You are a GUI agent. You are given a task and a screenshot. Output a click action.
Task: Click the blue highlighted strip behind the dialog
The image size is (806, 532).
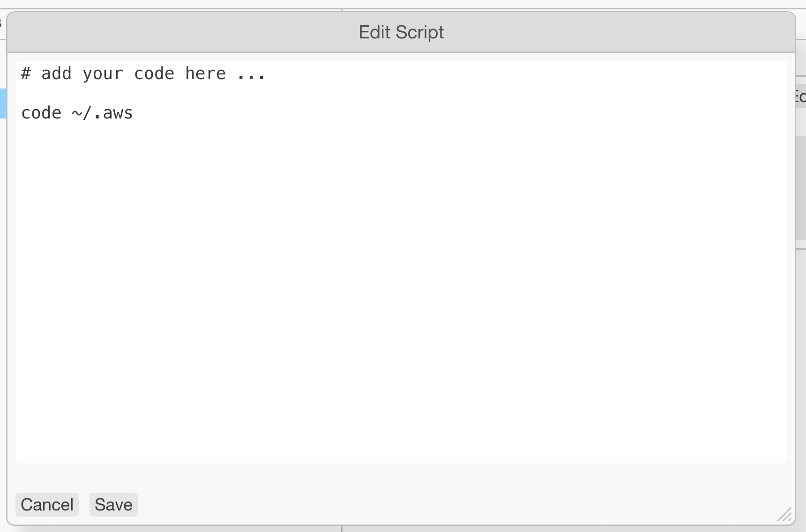3,103
